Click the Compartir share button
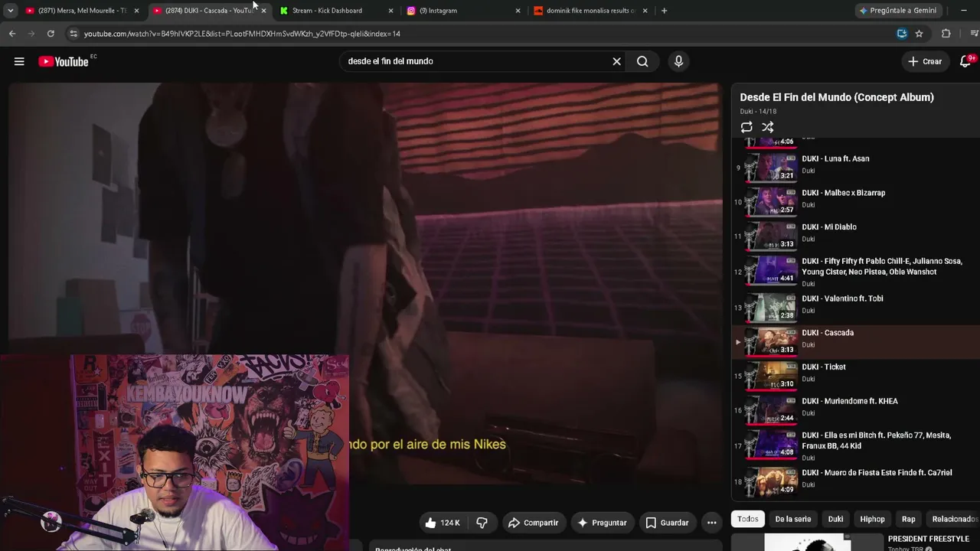Viewport: 980px width, 551px height. point(533,523)
